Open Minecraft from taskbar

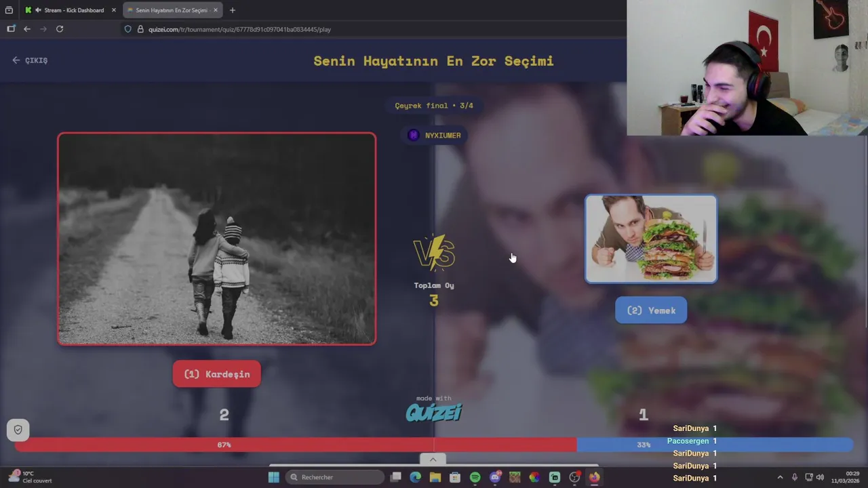click(515, 477)
